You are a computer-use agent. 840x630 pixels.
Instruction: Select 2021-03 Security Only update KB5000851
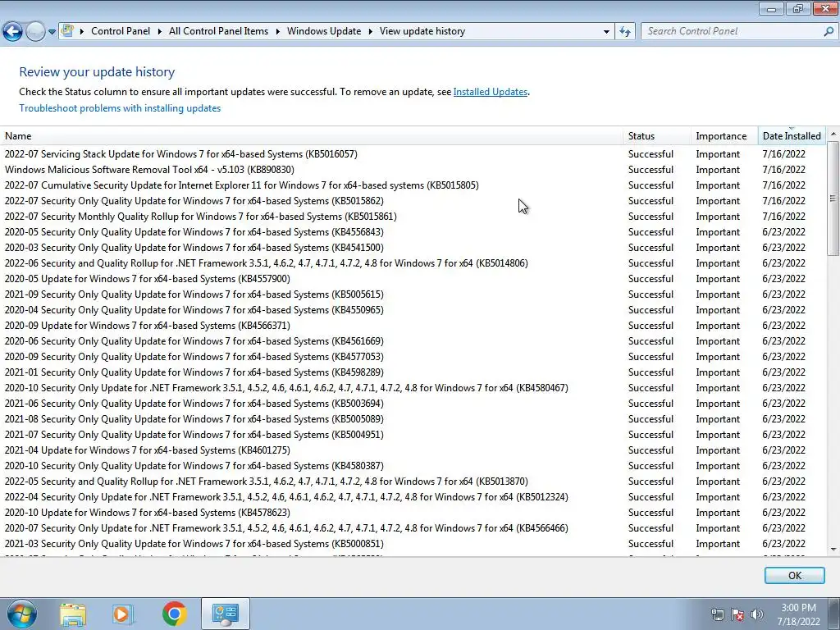pos(413,543)
